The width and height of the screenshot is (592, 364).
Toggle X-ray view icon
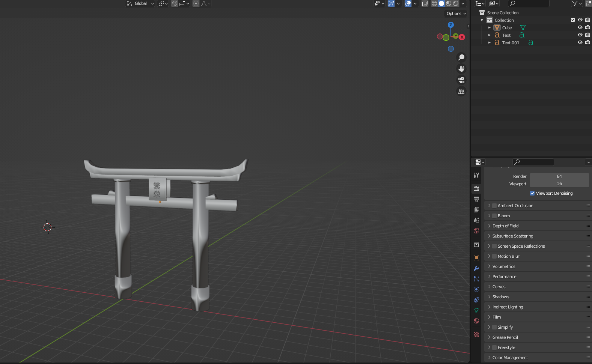click(425, 3)
